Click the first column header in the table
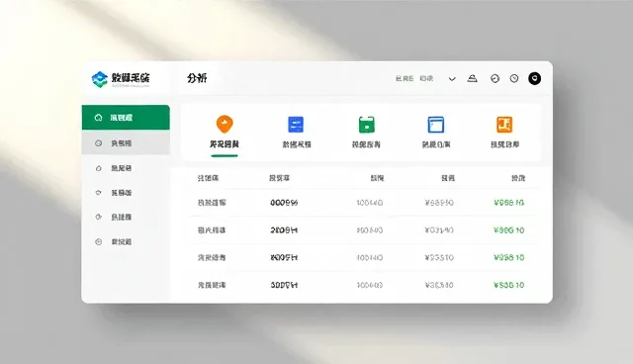This screenshot has height=364, width=633. tap(208, 178)
